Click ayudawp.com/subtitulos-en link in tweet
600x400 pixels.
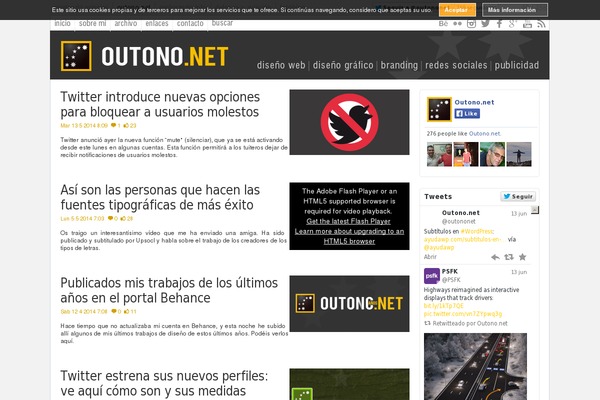click(x=462, y=240)
